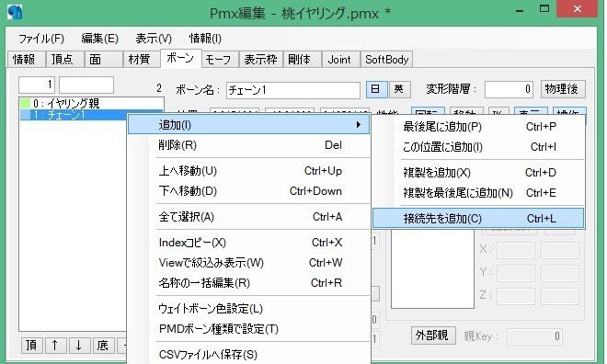This screenshot has width=607, height=364.
Task: Choose 複製を最後尾に追加(N) in submenu
Action: [478, 193]
